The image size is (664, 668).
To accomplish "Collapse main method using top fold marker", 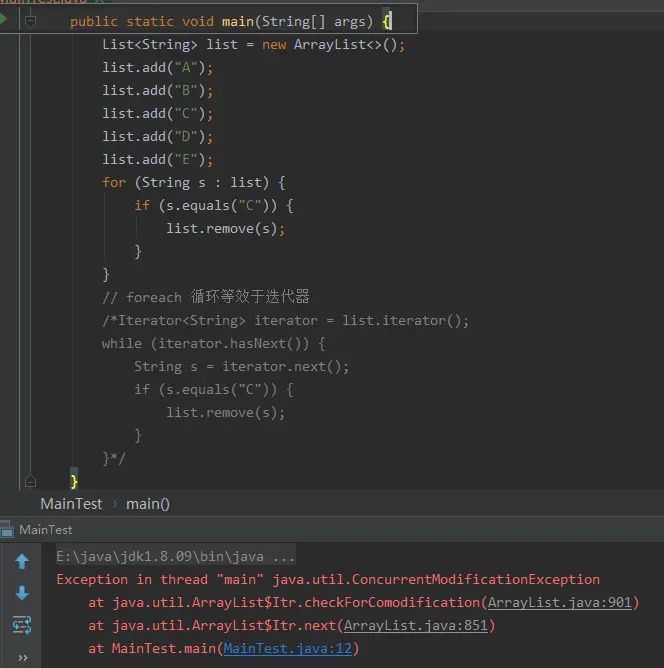I will coord(30,21).
